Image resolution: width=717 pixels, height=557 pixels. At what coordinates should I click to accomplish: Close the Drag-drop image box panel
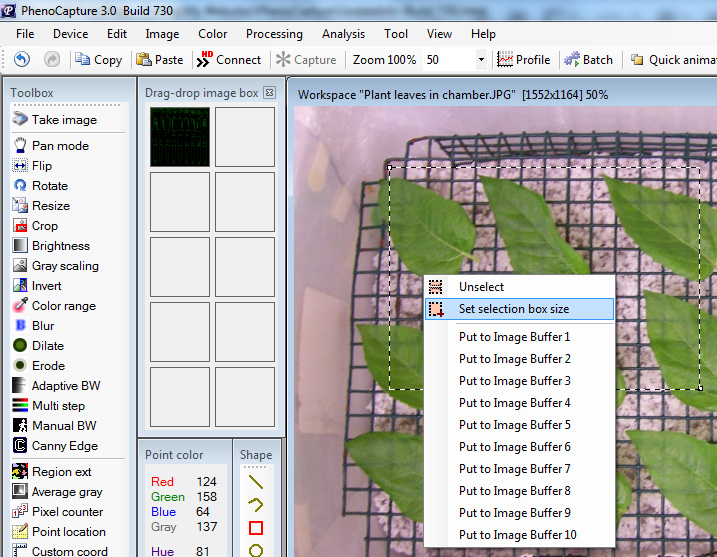point(269,93)
